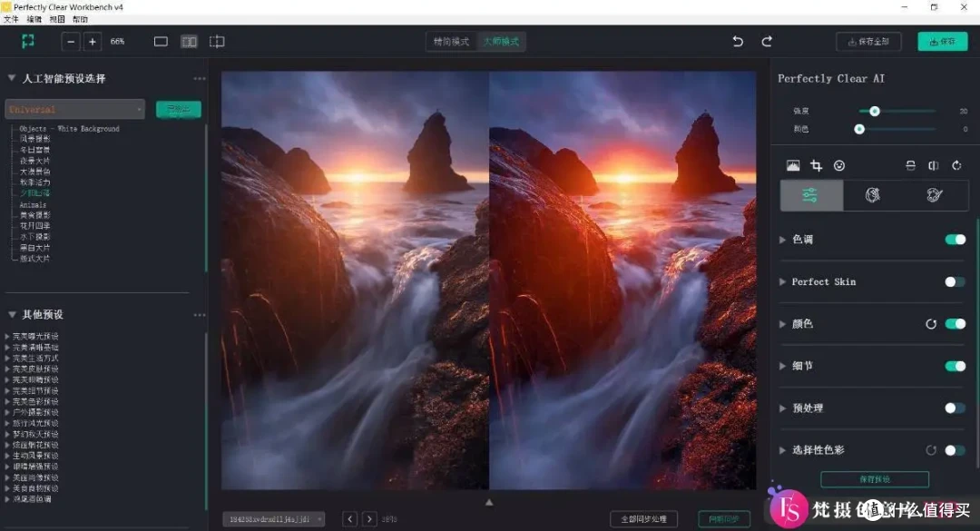The width and height of the screenshot is (980, 531).
Task: Select the crop tool icon
Action: 817,165
